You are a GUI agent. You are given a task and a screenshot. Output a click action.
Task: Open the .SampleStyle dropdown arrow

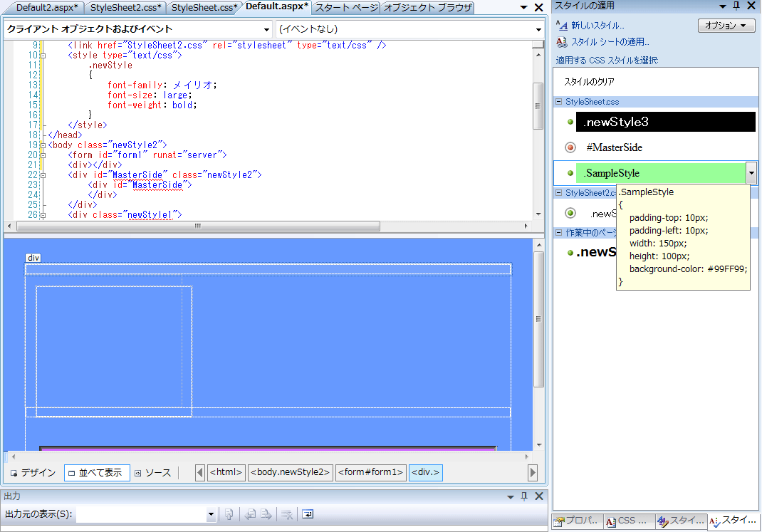pos(751,173)
